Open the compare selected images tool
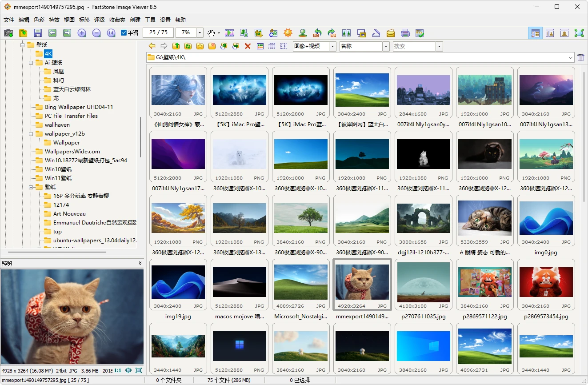 tap(347, 33)
